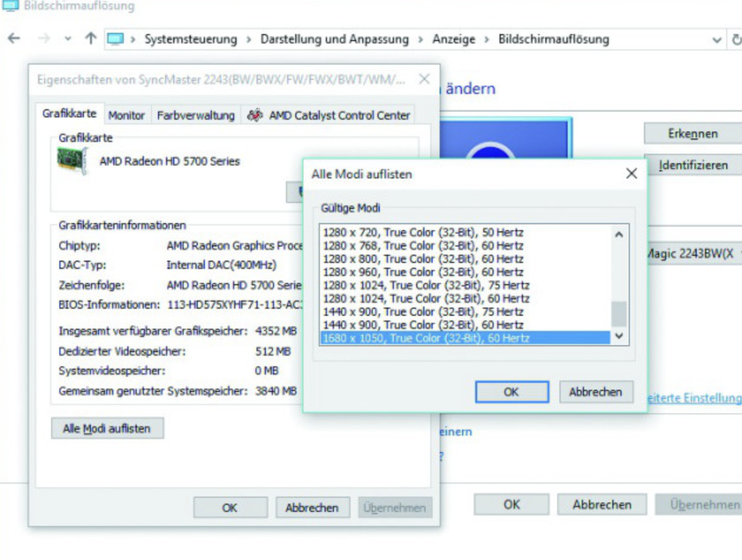Image resolution: width=742 pixels, height=560 pixels.
Task: Select 1440 x 900, 60 Hertz mode
Action: point(464,325)
